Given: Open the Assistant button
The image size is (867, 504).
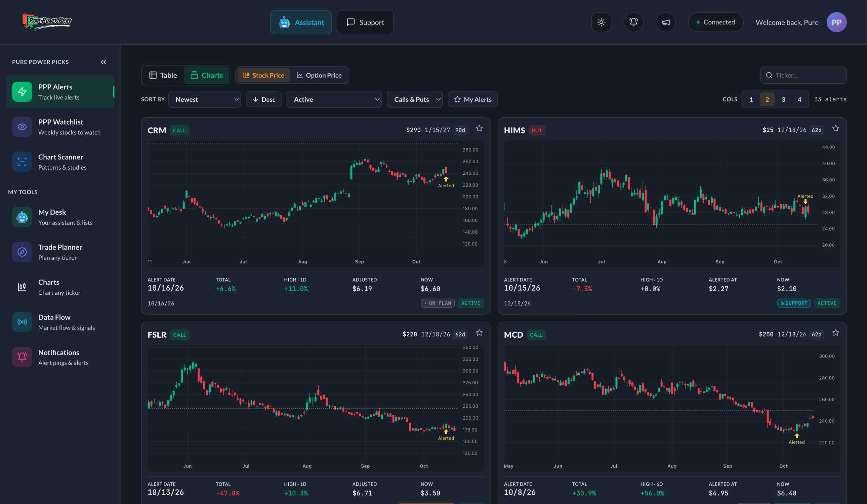Looking at the screenshot, I should click(x=301, y=23).
